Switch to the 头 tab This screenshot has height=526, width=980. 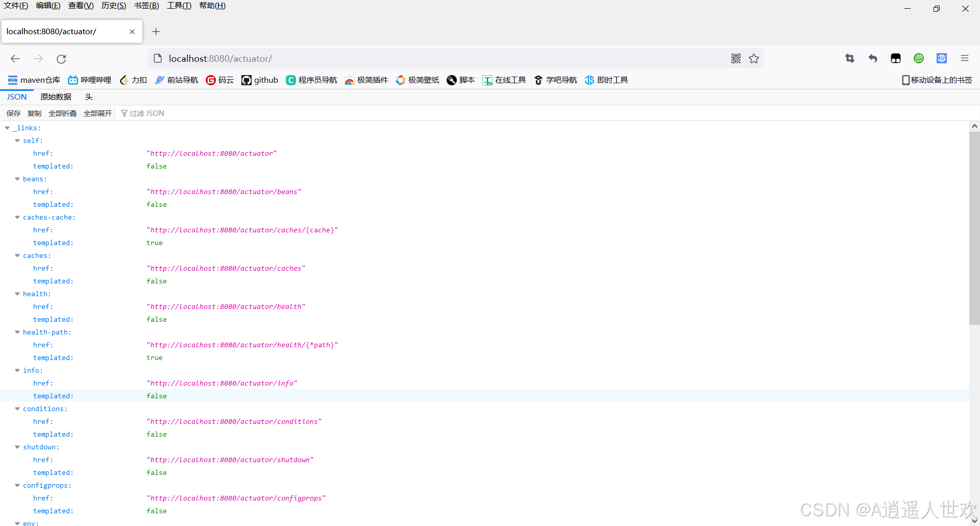click(x=88, y=97)
